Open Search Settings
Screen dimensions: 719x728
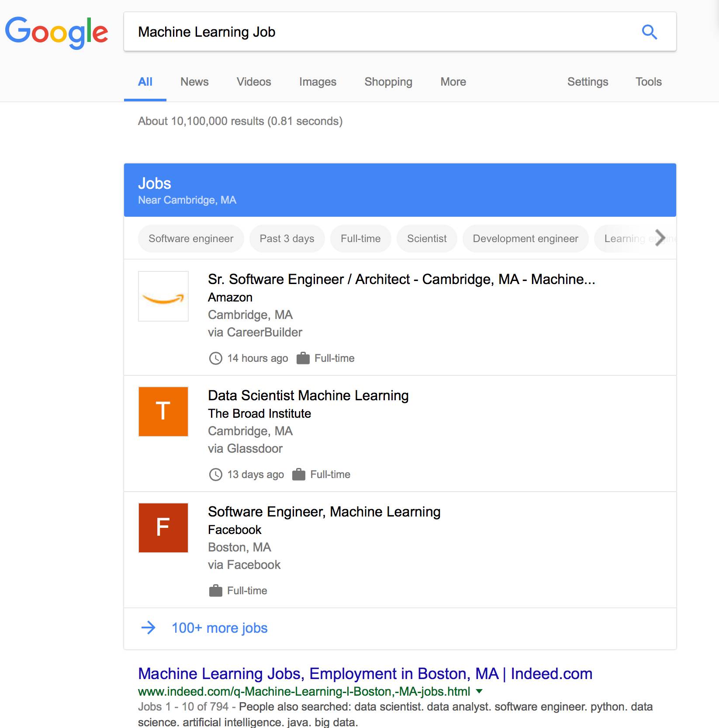[588, 82]
